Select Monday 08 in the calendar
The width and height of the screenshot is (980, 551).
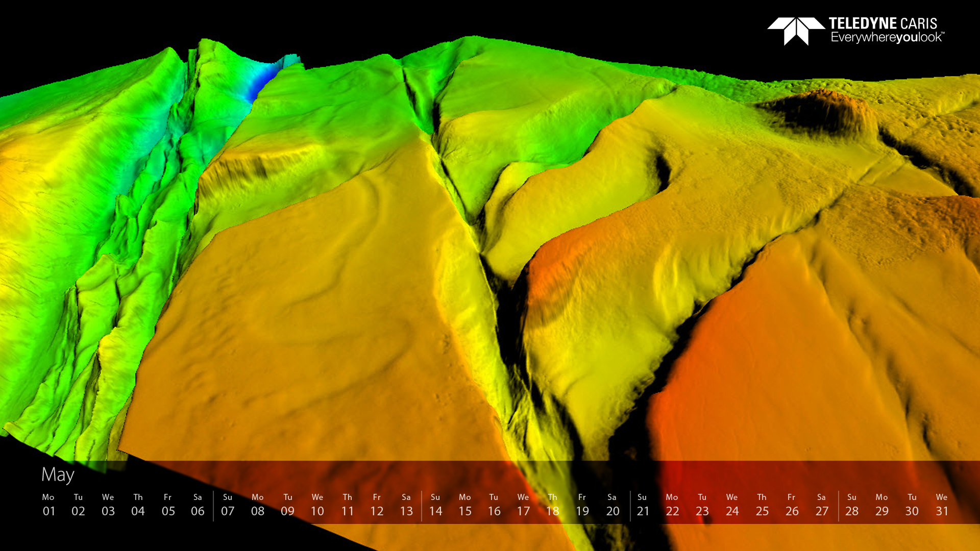[x=258, y=505]
